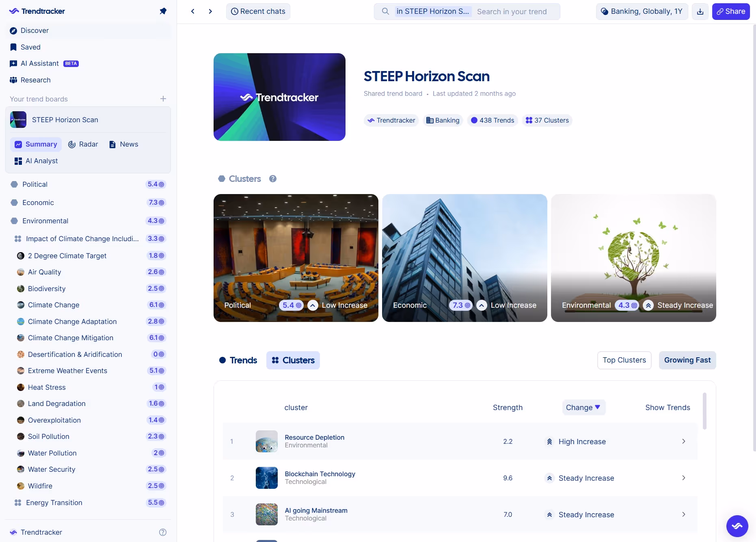
Task: Click the Share button
Action: tap(731, 11)
